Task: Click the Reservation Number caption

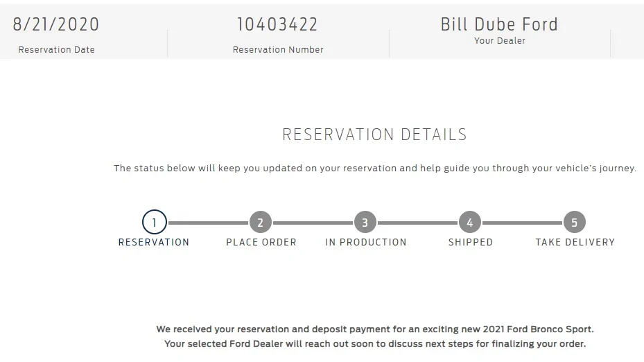Action: pyautogui.click(x=278, y=49)
